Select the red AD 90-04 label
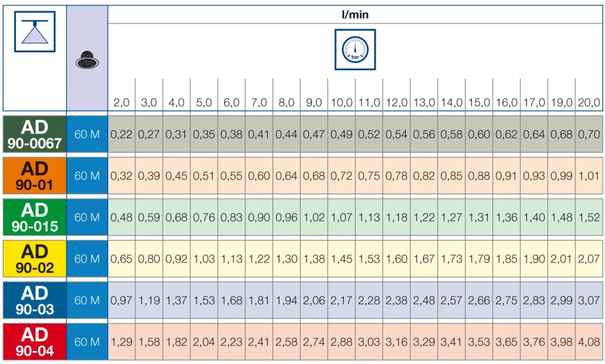The width and height of the screenshot is (605, 364). (x=34, y=342)
